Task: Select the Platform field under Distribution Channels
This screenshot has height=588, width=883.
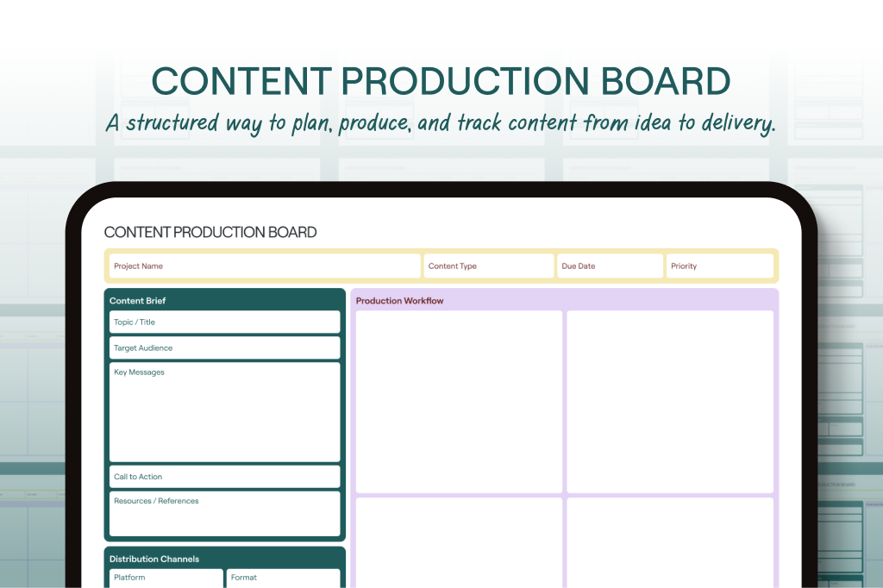Action: point(166,578)
